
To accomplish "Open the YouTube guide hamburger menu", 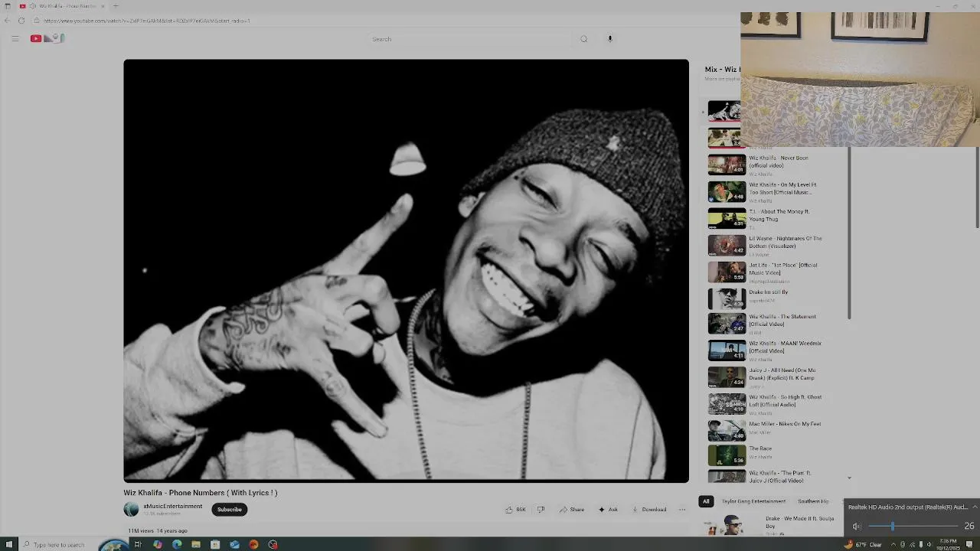I will (15, 38).
